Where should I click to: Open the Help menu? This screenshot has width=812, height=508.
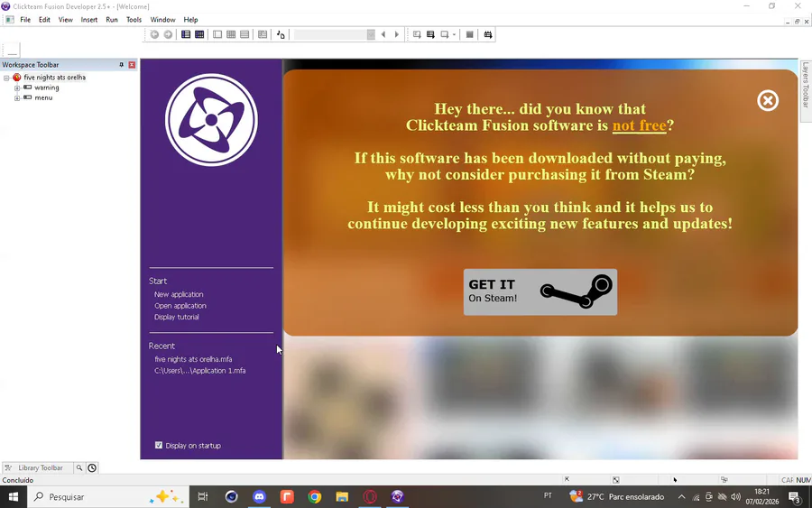coord(190,20)
